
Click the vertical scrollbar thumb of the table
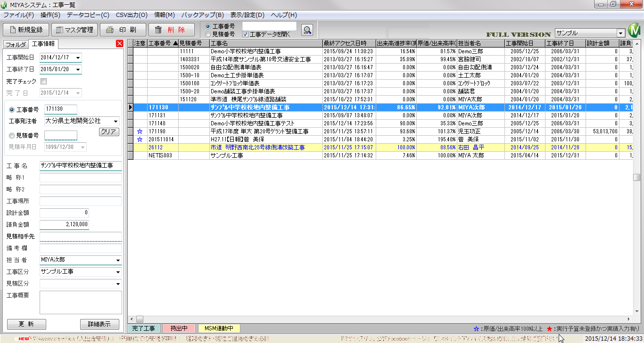[636, 178]
